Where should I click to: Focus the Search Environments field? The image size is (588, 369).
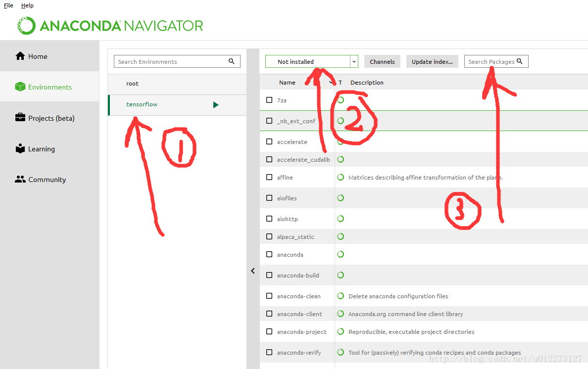pos(177,61)
